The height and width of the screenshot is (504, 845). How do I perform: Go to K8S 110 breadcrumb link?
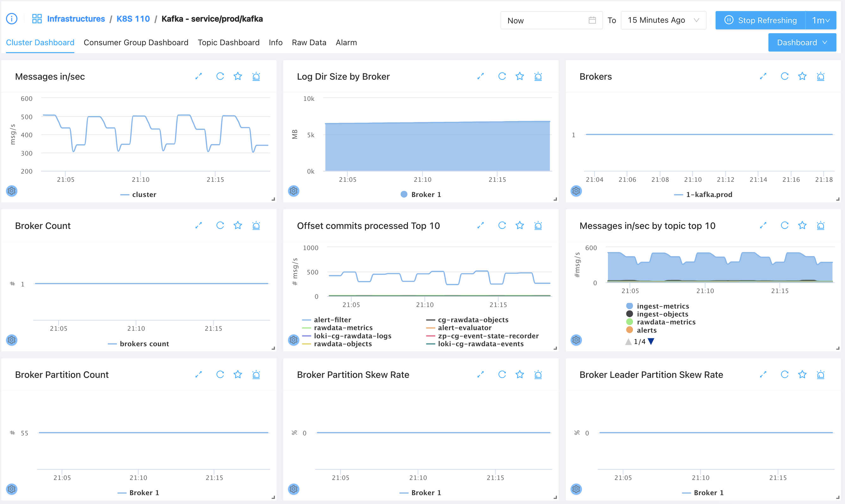point(133,19)
